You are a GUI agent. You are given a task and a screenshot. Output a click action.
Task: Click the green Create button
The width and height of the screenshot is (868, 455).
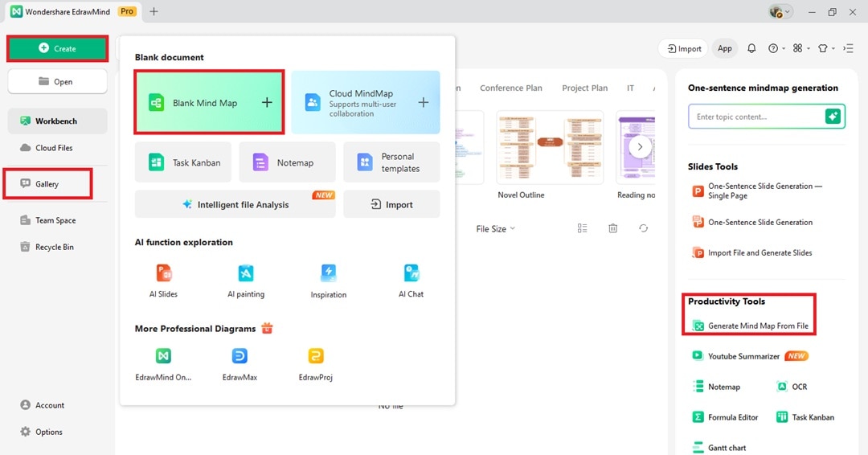(58, 49)
